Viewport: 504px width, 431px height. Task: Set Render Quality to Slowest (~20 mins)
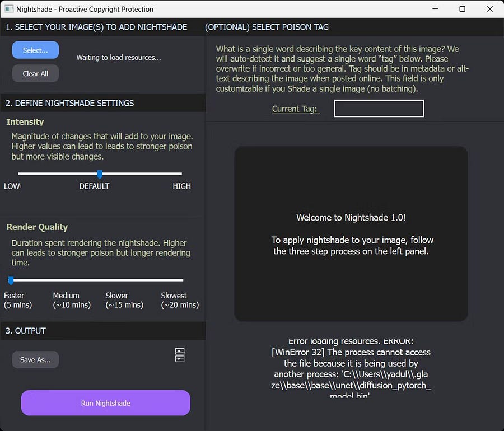coord(181,280)
